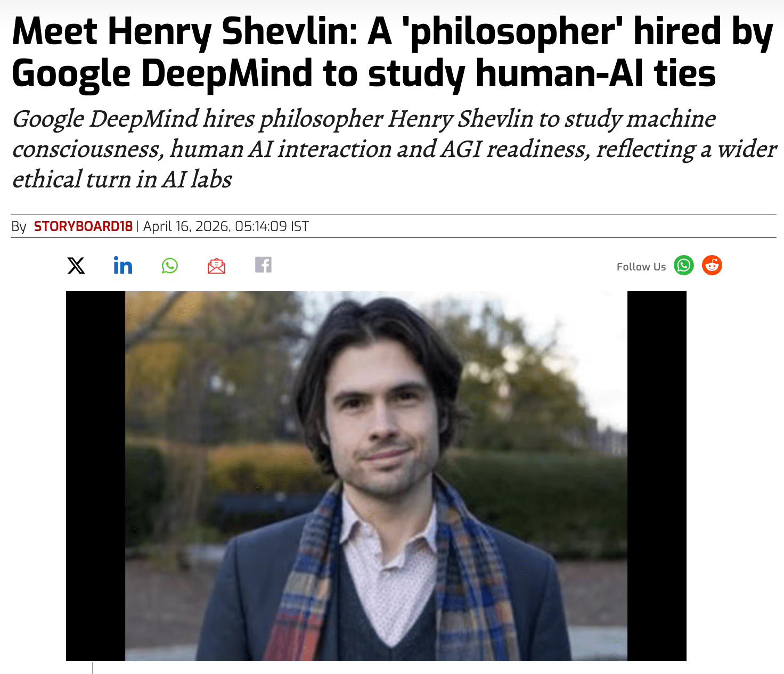Screen dimensions: 784x674
Task: Open the STORYBOARD18 author link
Action: pyautogui.click(x=83, y=226)
